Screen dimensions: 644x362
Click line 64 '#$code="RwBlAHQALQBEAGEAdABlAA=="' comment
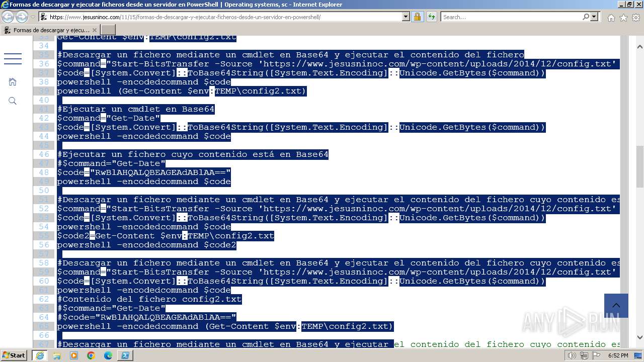pos(146,317)
